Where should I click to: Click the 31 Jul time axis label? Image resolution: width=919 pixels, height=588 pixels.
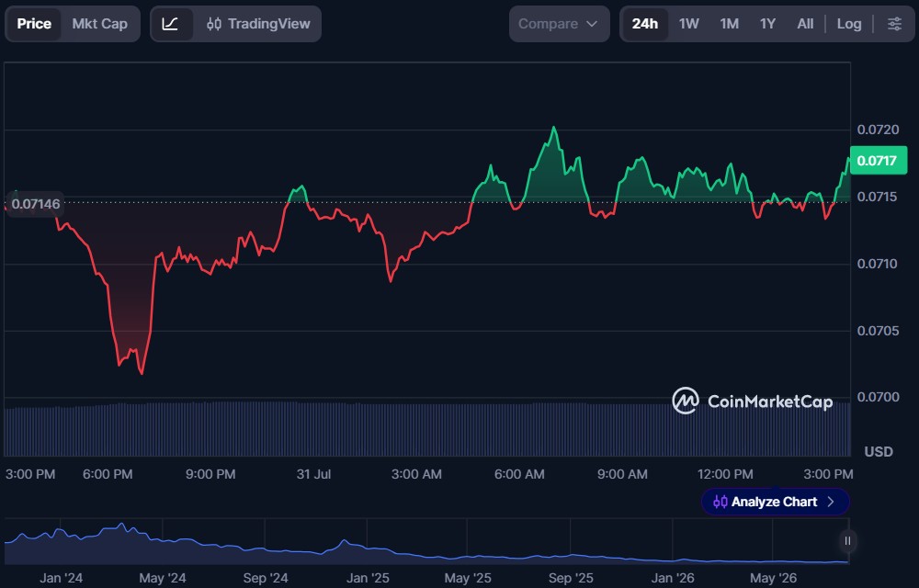coord(313,474)
